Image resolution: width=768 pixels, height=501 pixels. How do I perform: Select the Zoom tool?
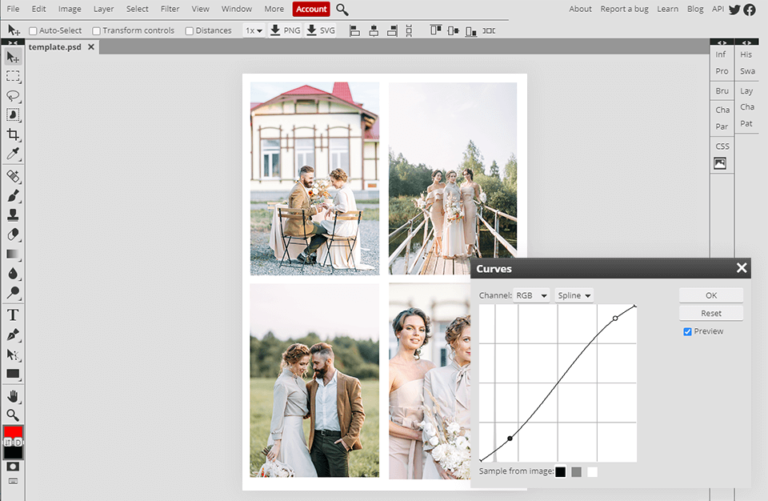13,414
